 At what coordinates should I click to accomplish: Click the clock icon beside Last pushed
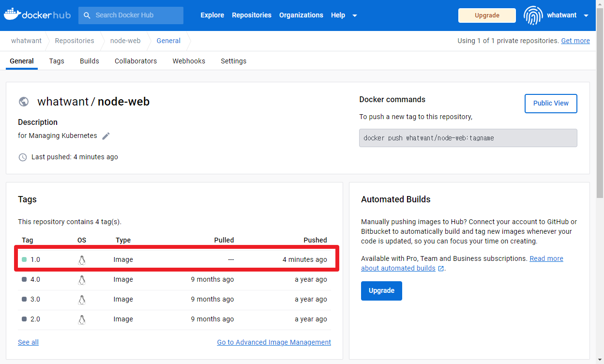(x=23, y=157)
